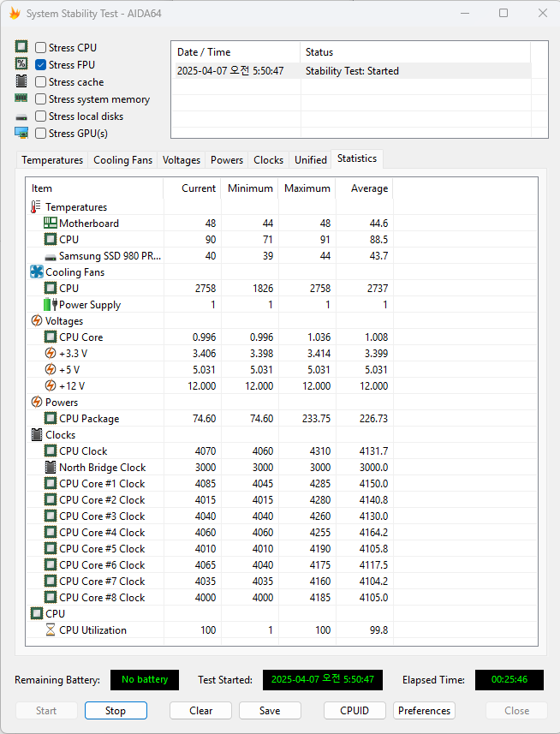Click the Stress GPU(s) monitor icon
Screen dimensions: 560x734
coord(21,133)
